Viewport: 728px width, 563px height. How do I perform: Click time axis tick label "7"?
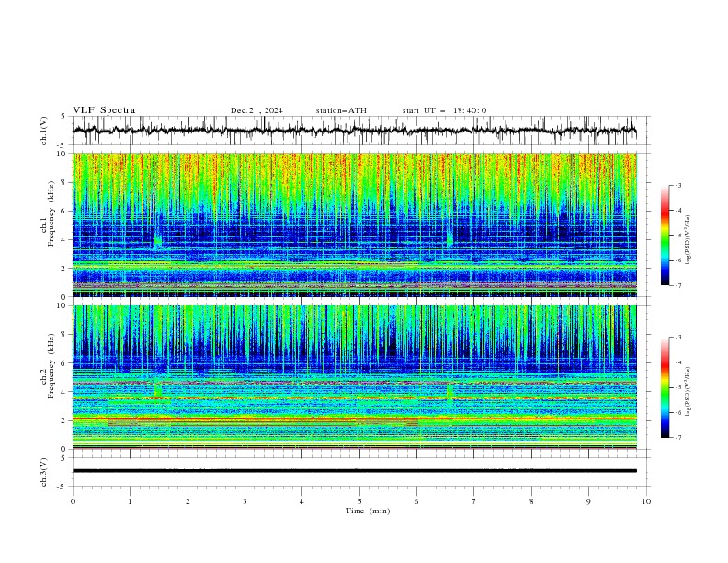(x=474, y=501)
